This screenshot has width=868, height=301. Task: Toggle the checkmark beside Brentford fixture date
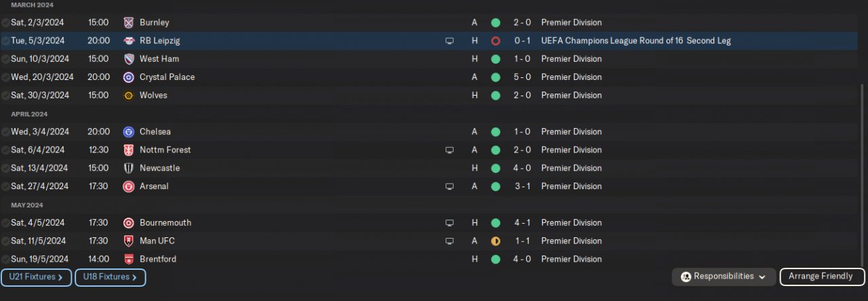(5, 259)
